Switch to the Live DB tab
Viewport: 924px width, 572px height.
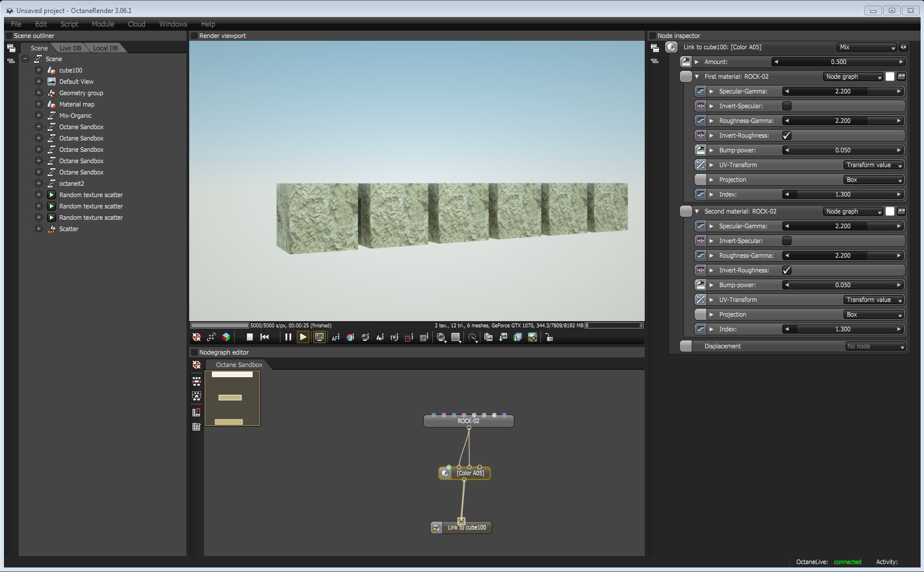[70, 48]
